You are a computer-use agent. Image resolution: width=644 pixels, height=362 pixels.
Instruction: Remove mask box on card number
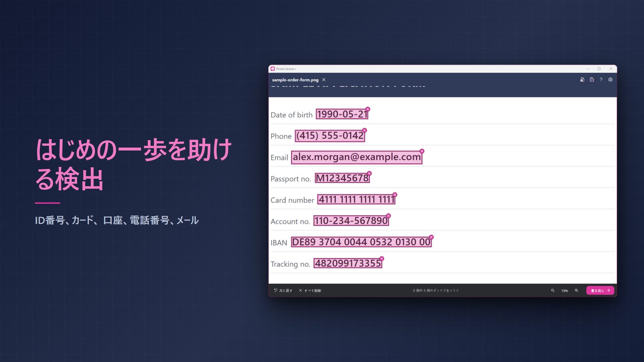click(x=395, y=195)
